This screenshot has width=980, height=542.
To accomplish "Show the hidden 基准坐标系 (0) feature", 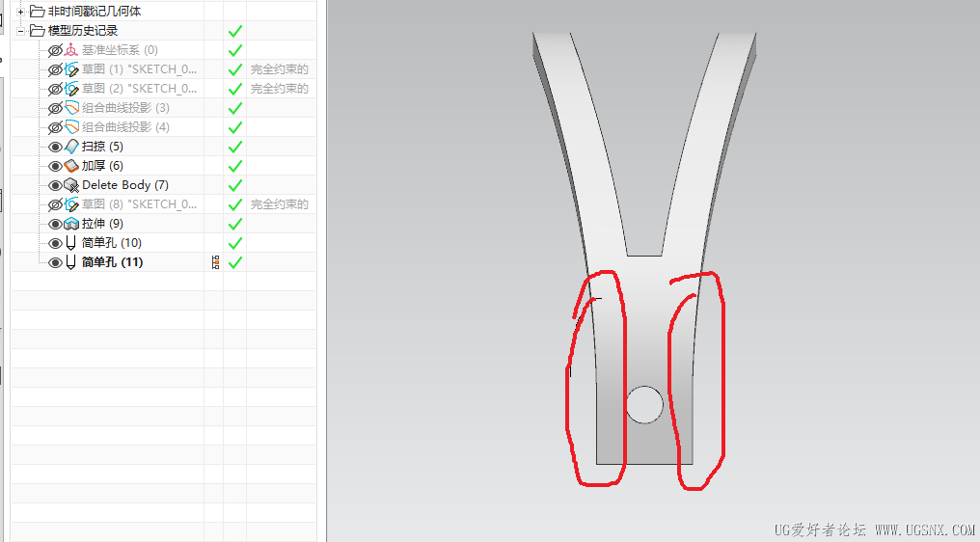I will point(55,50).
